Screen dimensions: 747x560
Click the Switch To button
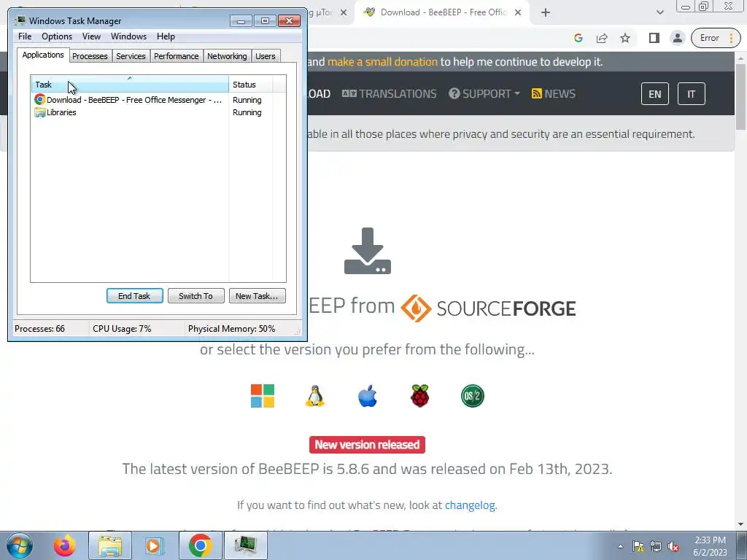196,296
